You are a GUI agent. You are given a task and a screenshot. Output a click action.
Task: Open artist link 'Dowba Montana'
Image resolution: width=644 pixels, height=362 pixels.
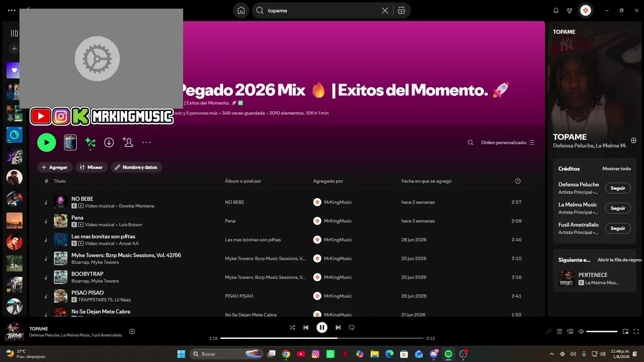point(137,206)
